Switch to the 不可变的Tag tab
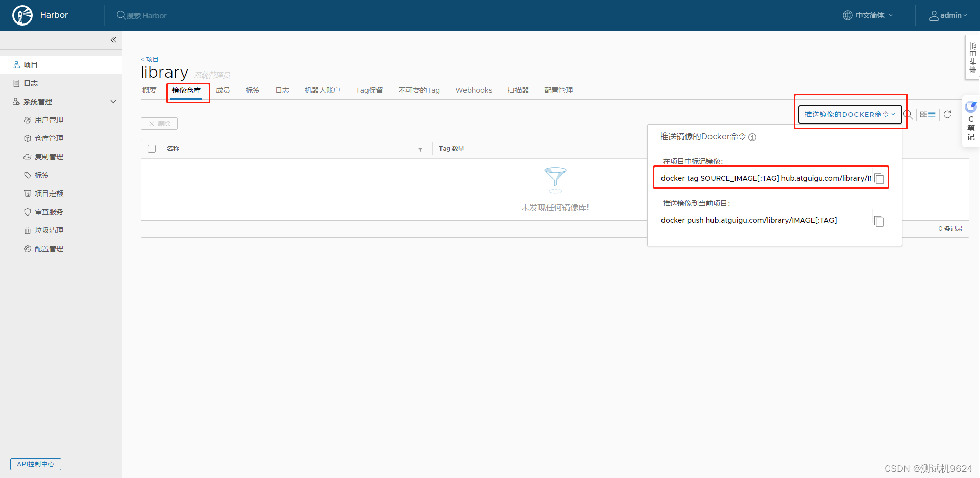Screen dimensions: 980x478 (x=419, y=90)
